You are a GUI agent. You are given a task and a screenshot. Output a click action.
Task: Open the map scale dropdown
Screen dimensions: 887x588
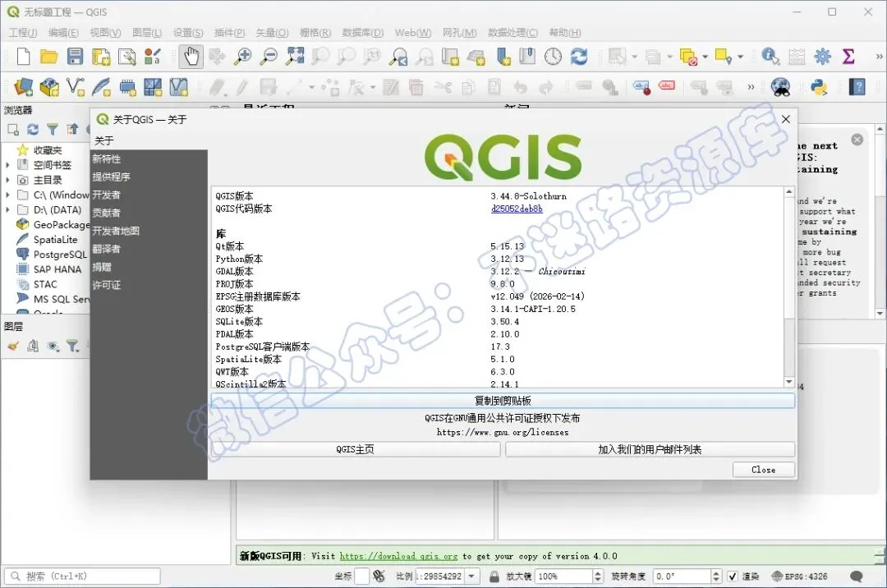471,577
